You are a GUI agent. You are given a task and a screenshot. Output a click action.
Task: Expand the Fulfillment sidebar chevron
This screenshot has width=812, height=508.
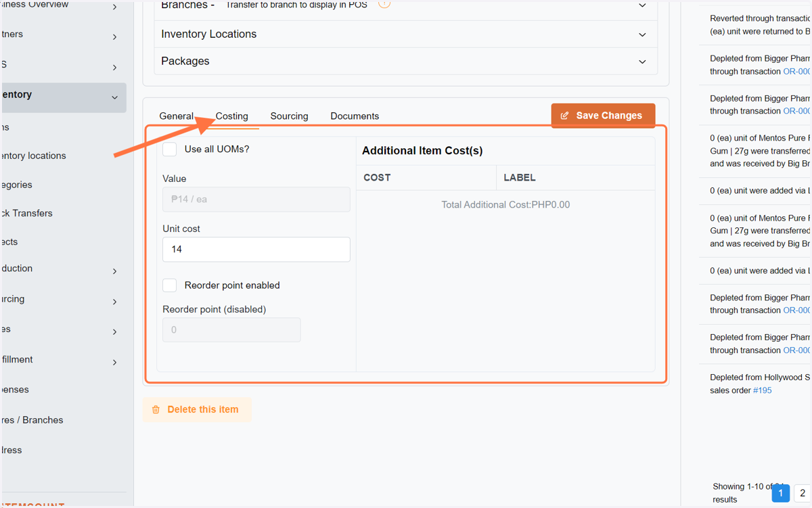click(114, 363)
